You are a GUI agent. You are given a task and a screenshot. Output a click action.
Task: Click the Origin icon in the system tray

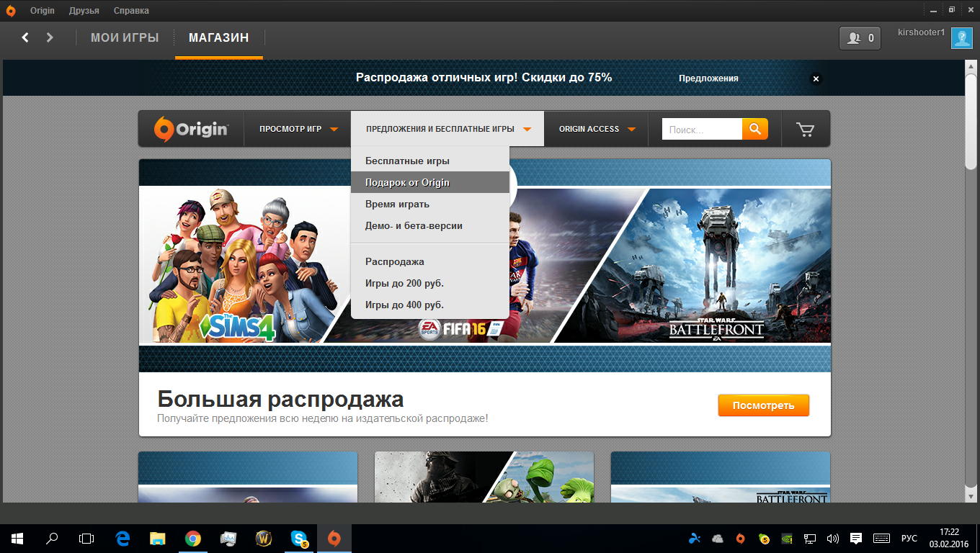click(x=741, y=538)
